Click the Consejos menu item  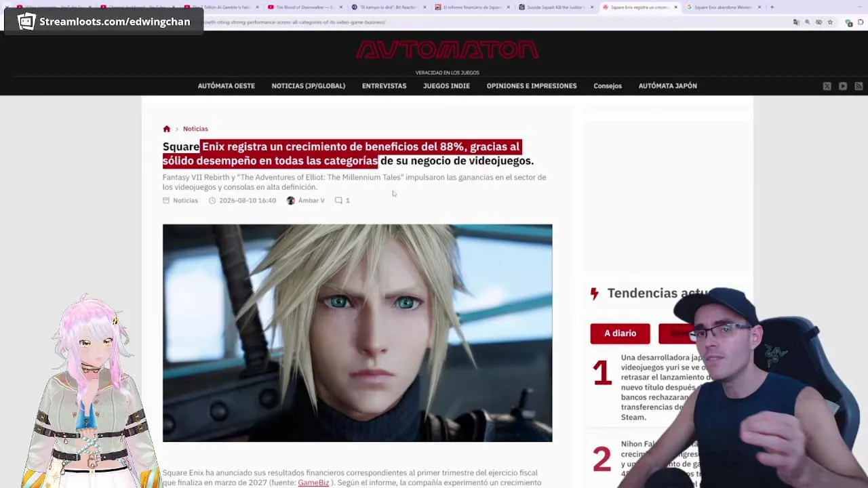click(x=608, y=86)
